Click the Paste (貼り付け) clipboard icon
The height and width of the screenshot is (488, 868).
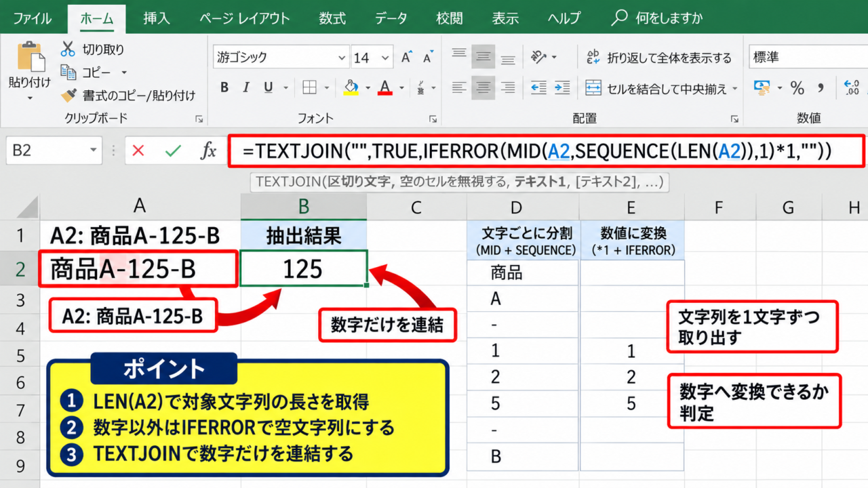click(30, 58)
